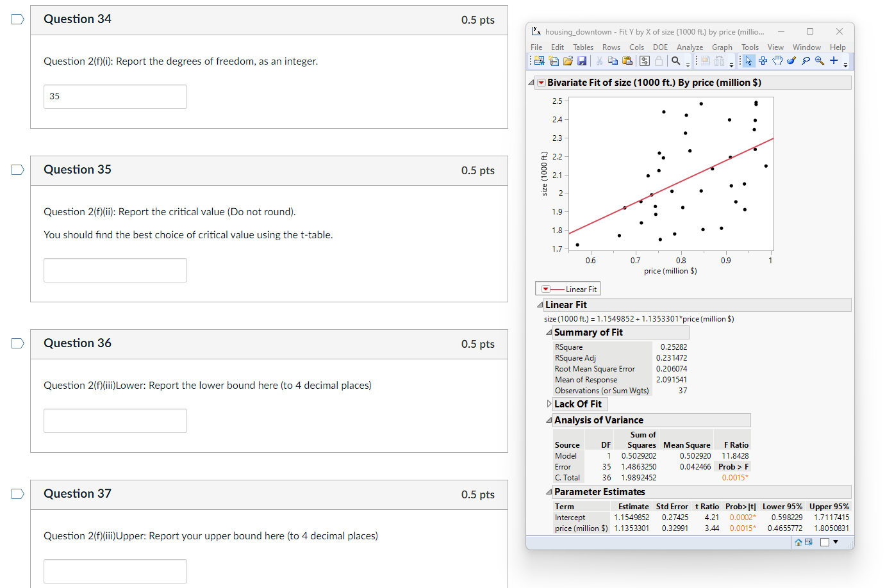This screenshot has width=885, height=588.
Task: Flag Question 35 with the bookmark icon
Action: 18,170
